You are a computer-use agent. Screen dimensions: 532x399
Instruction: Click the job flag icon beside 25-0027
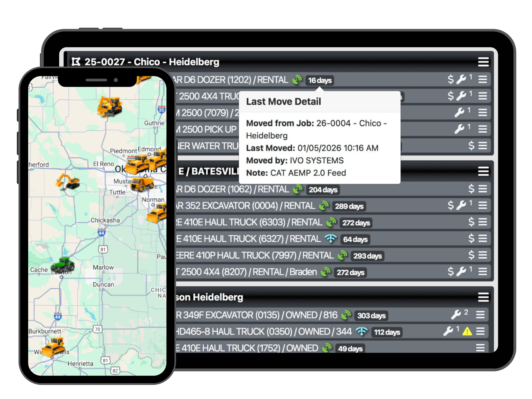point(76,62)
